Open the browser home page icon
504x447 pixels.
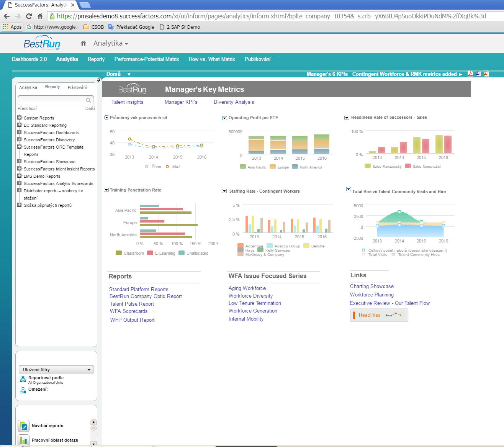40,16
